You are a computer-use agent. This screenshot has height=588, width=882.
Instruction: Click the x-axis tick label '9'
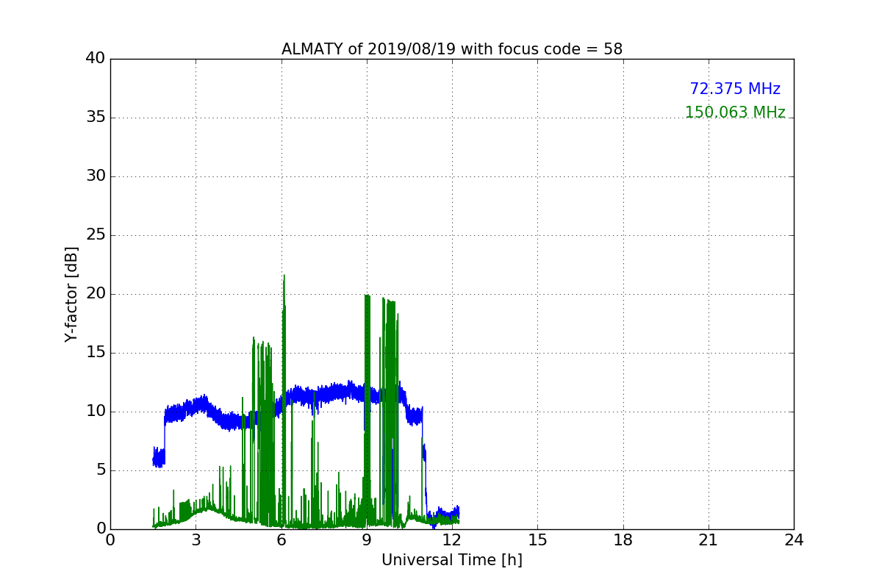click(x=367, y=540)
